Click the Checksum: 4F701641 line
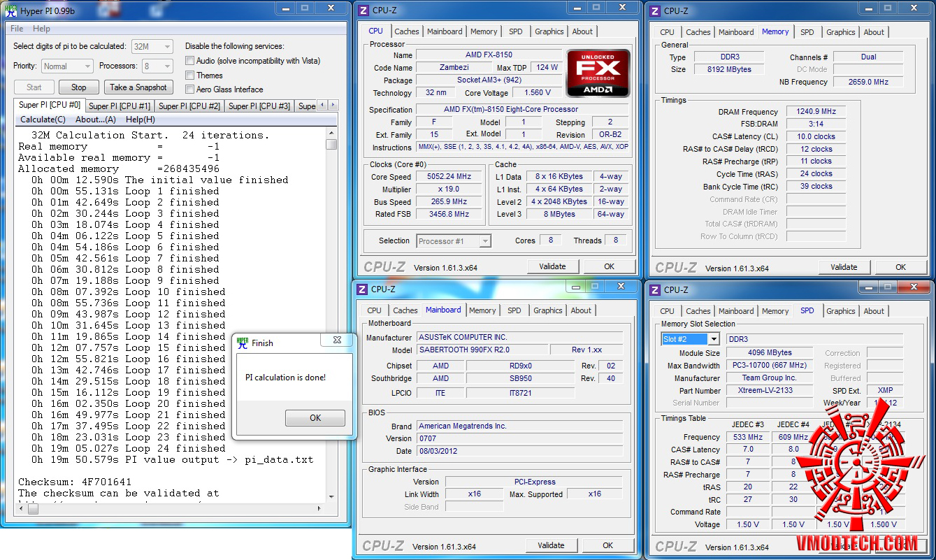Image resolution: width=936 pixels, height=560 pixels. pos(75,482)
